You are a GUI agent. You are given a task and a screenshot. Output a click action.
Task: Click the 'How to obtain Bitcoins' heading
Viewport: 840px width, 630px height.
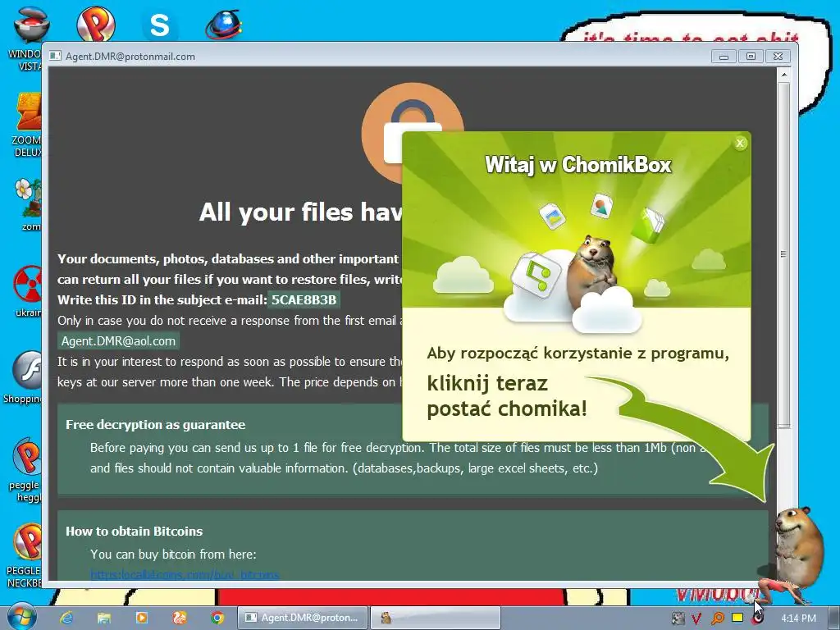[x=134, y=531]
